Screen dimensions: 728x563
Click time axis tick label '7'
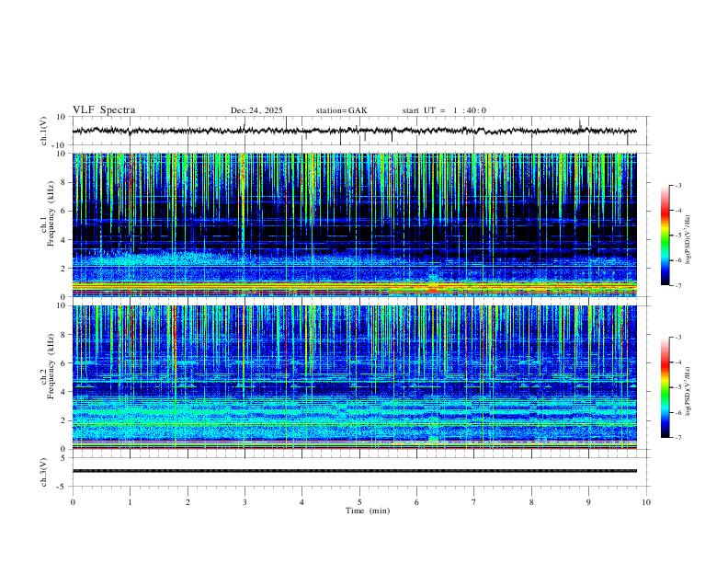click(x=474, y=502)
